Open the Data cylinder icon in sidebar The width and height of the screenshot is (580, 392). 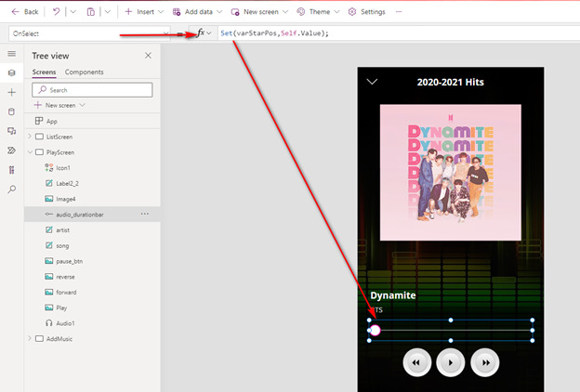(x=12, y=111)
